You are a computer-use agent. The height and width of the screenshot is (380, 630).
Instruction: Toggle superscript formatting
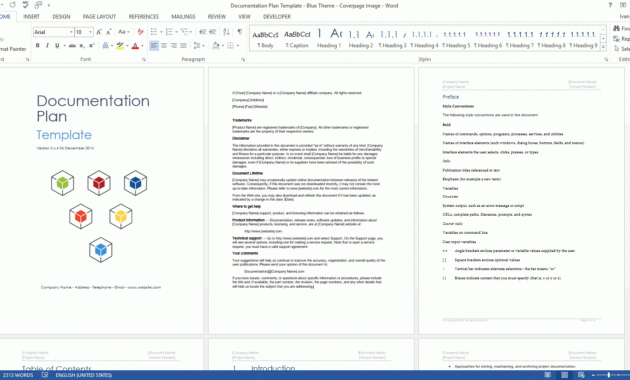[92, 46]
